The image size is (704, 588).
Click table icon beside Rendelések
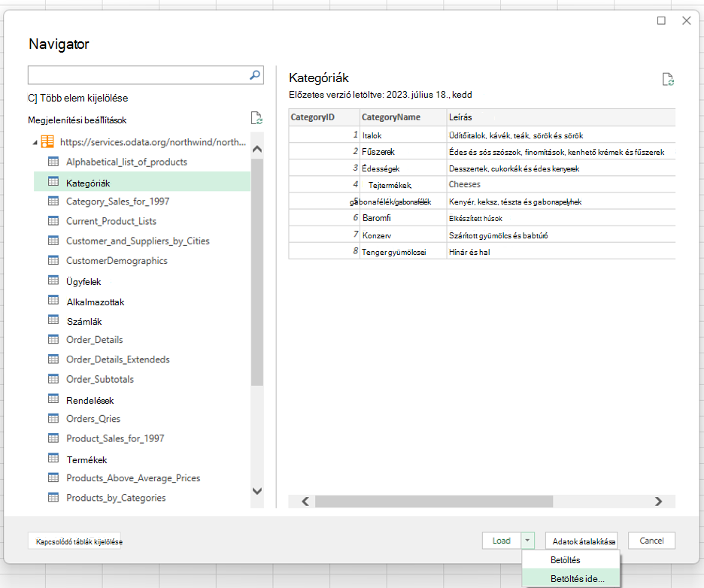[x=53, y=399]
